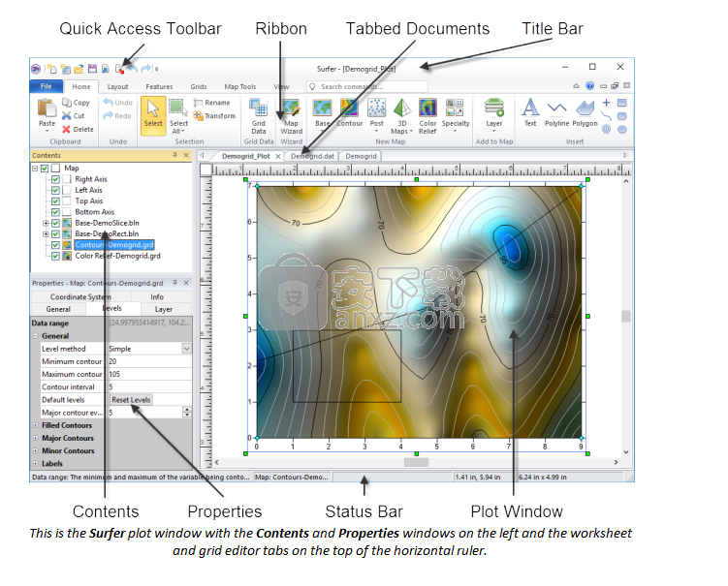This screenshot has height=586, width=728.
Task: Click the rounded rectangle insert tool
Action: tap(622, 116)
